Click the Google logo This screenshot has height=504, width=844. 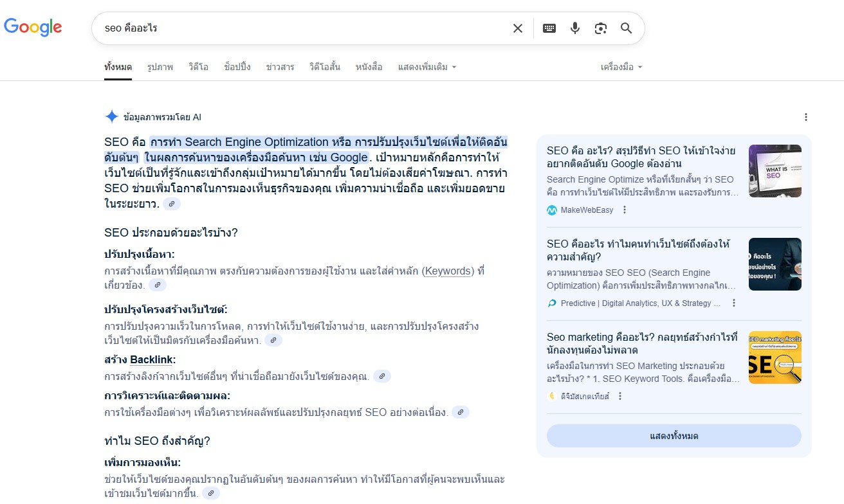click(x=33, y=27)
